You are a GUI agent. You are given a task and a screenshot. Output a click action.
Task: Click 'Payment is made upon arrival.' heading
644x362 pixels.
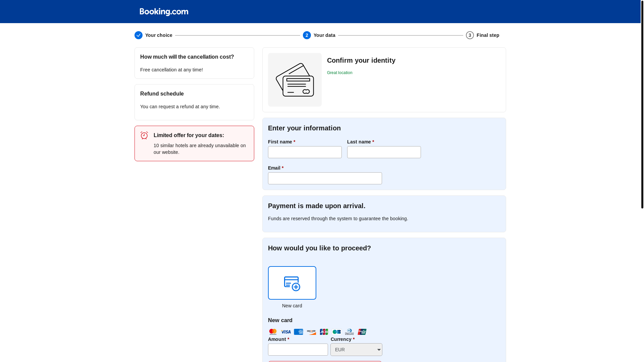[317, 206]
